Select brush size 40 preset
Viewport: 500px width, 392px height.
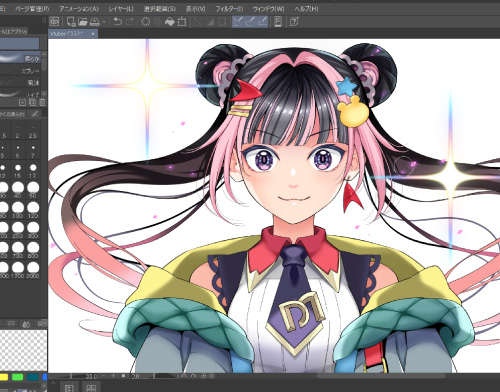coord(18,190)
